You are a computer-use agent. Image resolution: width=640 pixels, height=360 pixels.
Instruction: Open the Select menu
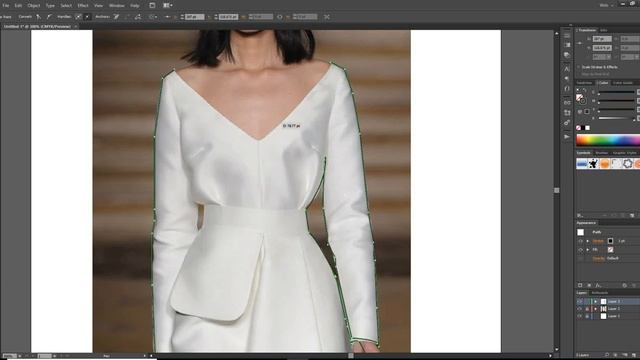66,6
